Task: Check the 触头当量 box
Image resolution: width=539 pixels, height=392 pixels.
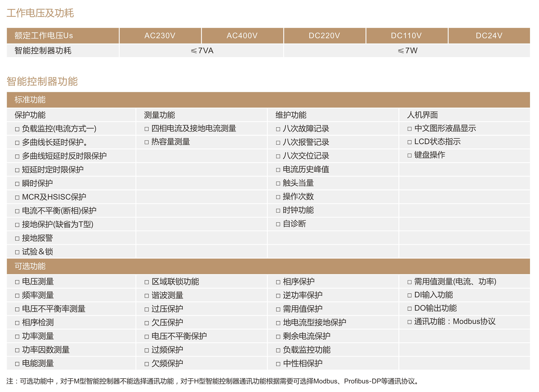Action: coord(278,184)
